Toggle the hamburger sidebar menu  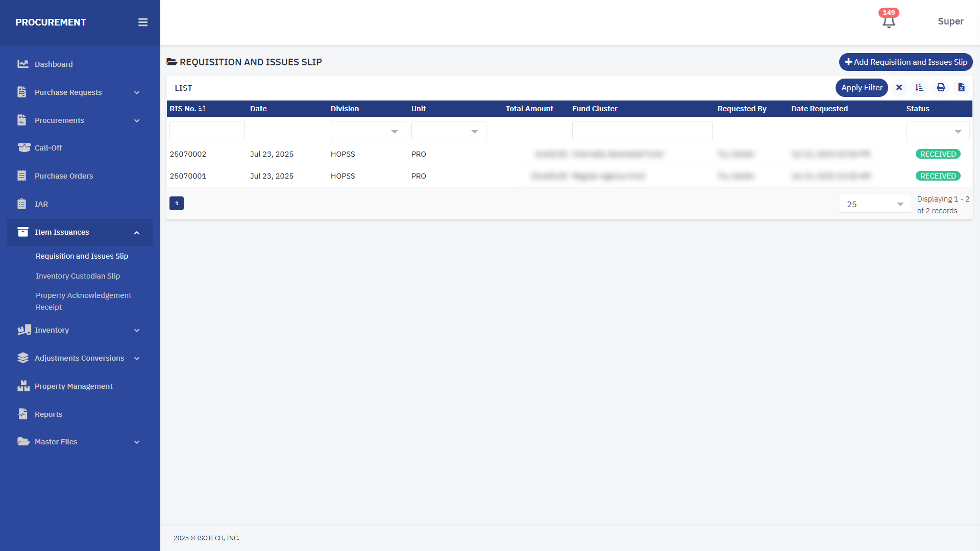(x=143, y=22)
